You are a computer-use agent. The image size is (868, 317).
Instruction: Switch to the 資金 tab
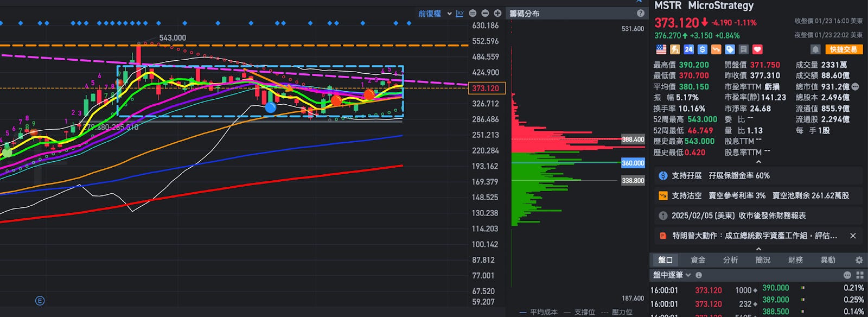[x=698, y=260]
